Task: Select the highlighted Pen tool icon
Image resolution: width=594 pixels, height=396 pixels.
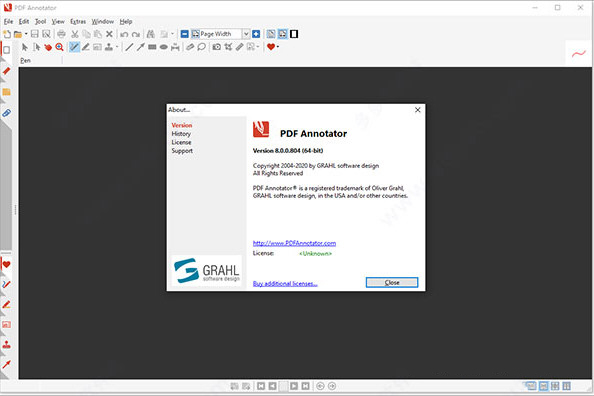Action: pos(74,47)
